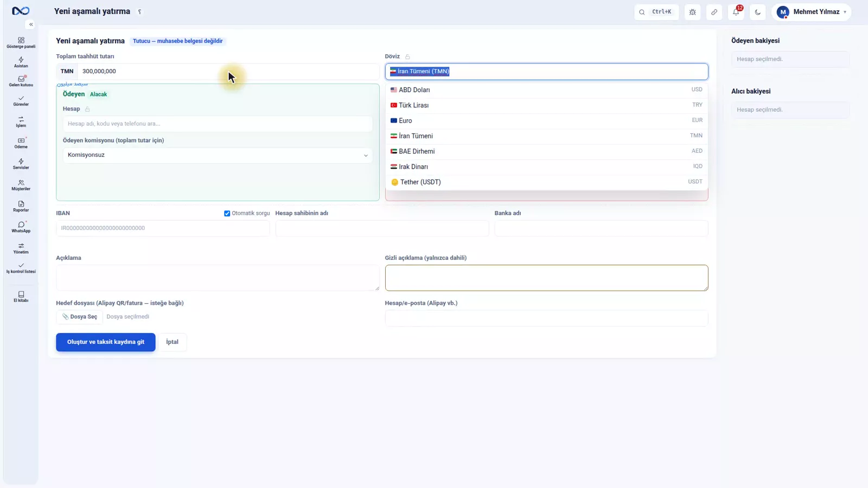This screenshot has height=488, width=868.
Task: Open the Mehmet Yılmaz user menu
Action: pos(812,12)
